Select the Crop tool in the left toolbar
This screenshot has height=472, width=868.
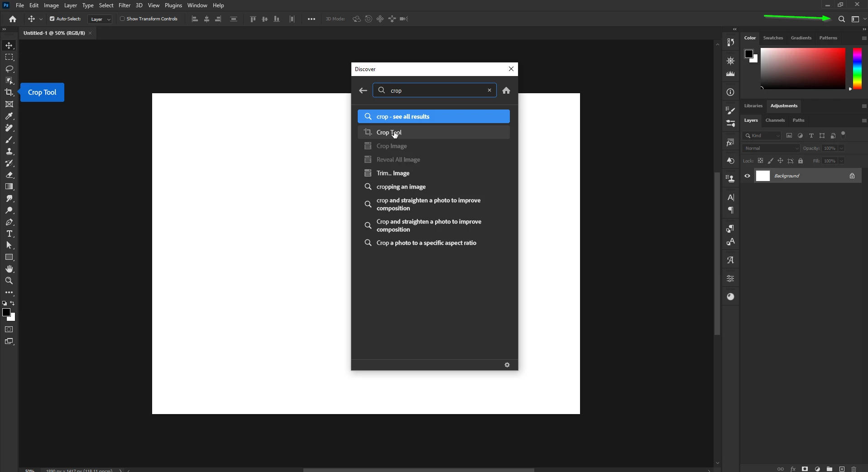pyautogui.click(x=9, y=92)
